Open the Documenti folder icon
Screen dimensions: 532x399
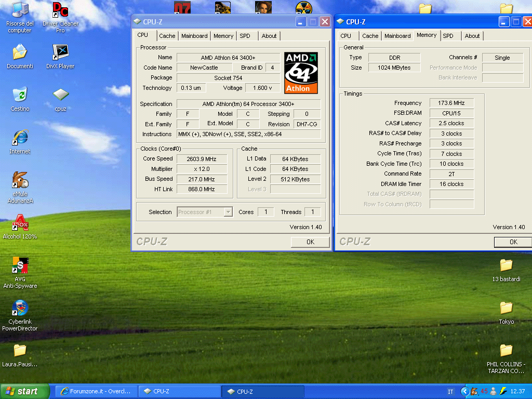tap(20, 56)
